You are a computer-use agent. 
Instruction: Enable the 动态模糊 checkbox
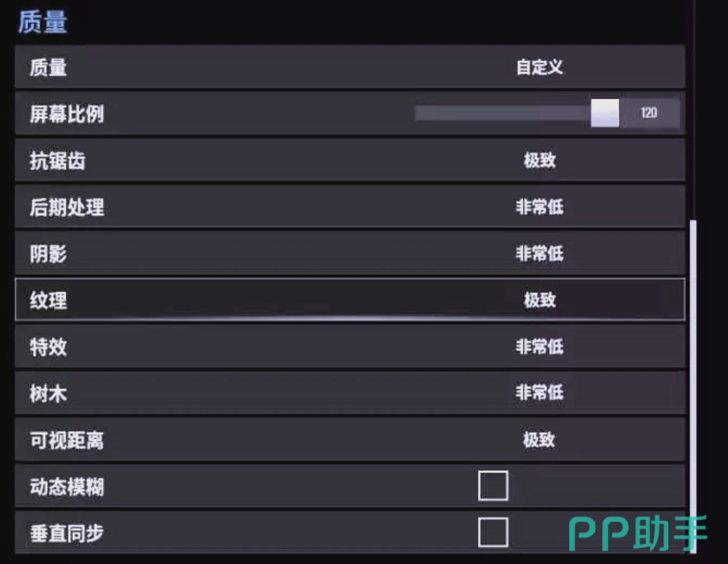click(493, 486)
